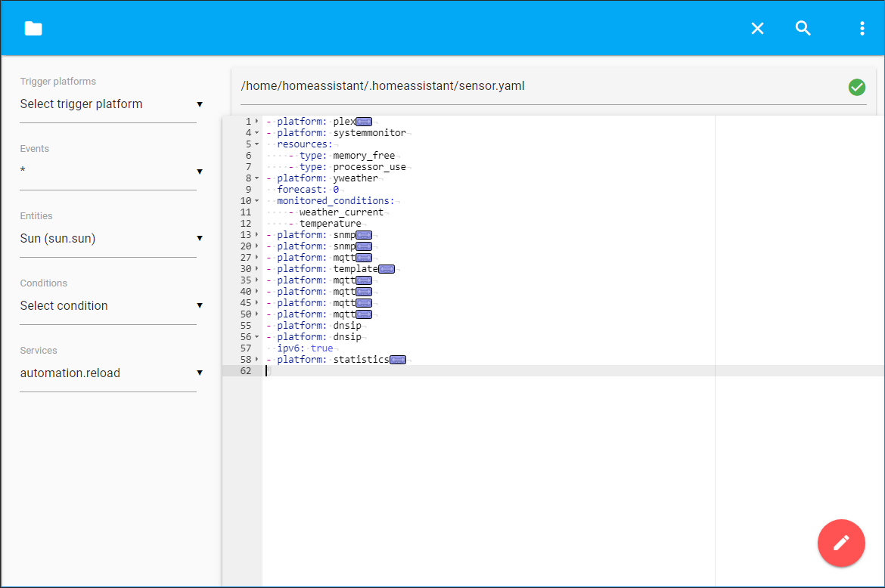885x588 pixels.
Task: Expand folded mqtt block on line 27
Action: [257, 257]
